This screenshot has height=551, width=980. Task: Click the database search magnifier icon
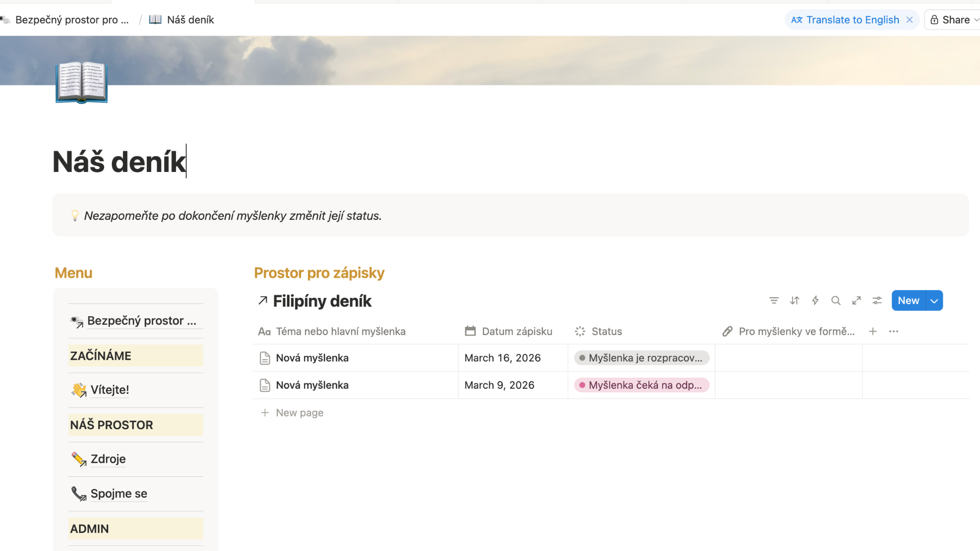click(x=836, y=300)
